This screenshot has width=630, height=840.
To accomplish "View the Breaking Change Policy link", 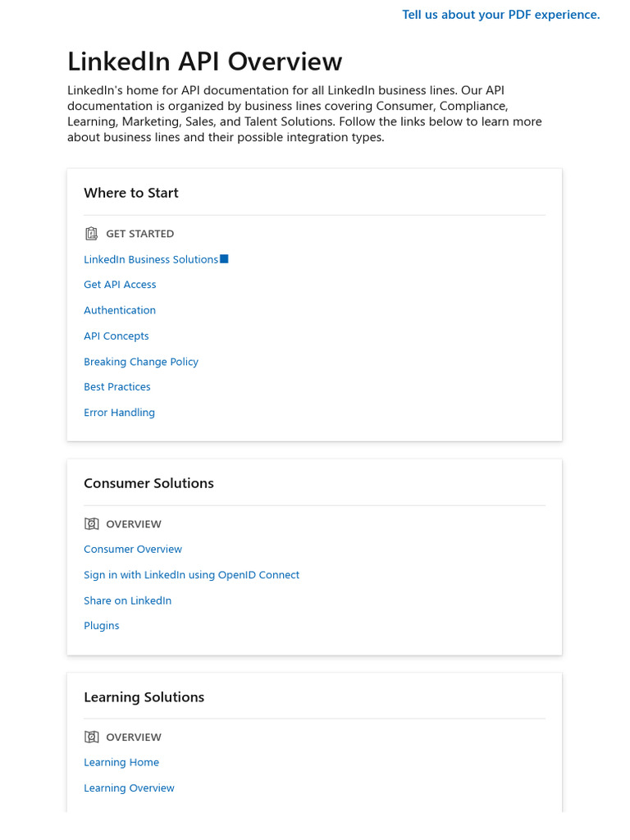I will click(141, 362).
